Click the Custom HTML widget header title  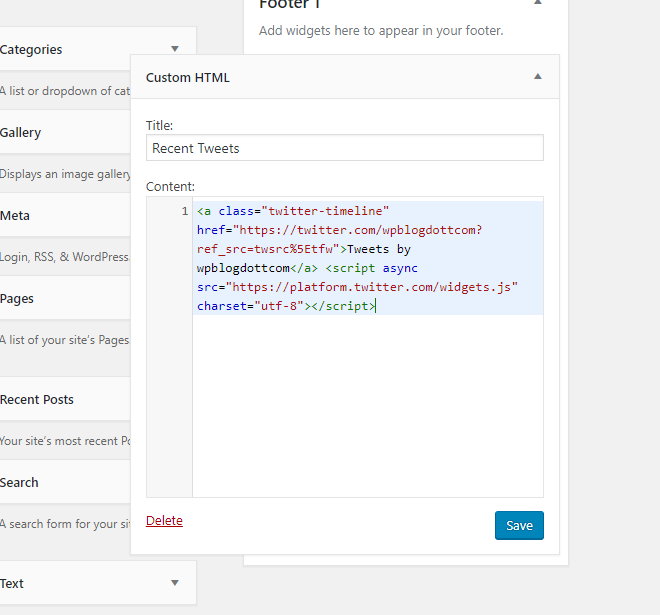click(188, 77)
